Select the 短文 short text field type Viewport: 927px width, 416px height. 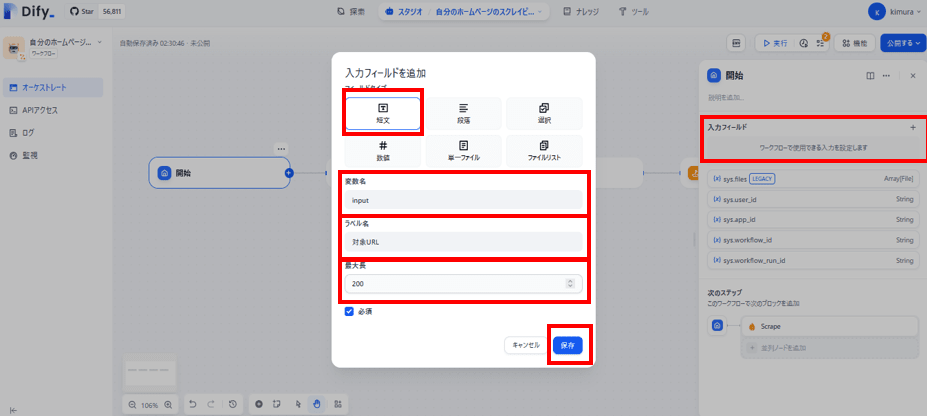(x=383, y=113)
